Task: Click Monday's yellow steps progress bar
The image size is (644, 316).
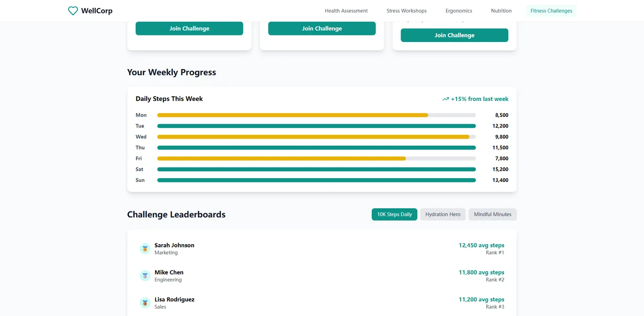Action: (x=293, y=115)
